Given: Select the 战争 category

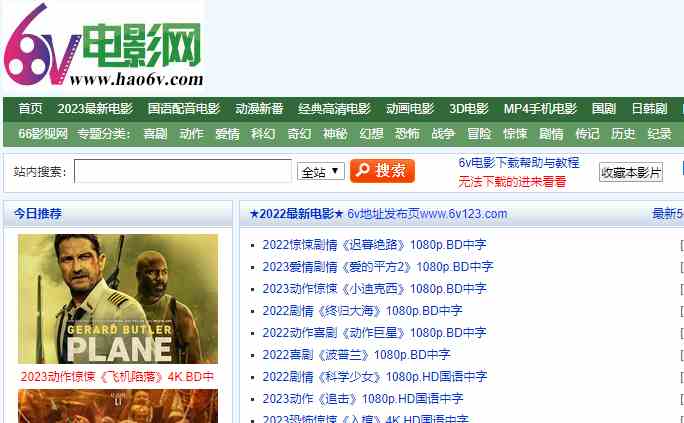Looking at the screenshot, I should 443,133.
